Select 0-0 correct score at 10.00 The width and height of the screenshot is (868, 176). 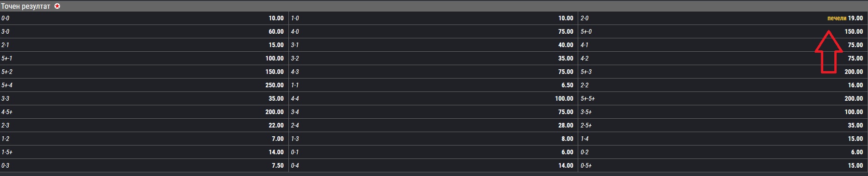pyautogui.click(x=144, y=18)
